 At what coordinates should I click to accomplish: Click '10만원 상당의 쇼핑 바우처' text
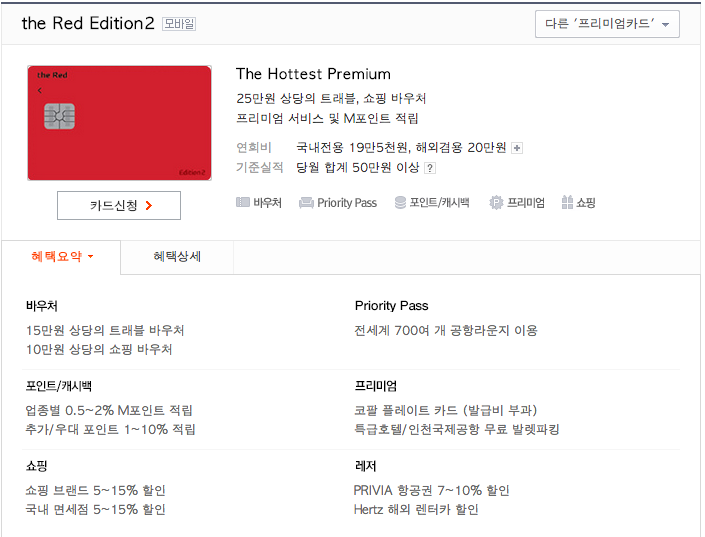pos(99,349)
